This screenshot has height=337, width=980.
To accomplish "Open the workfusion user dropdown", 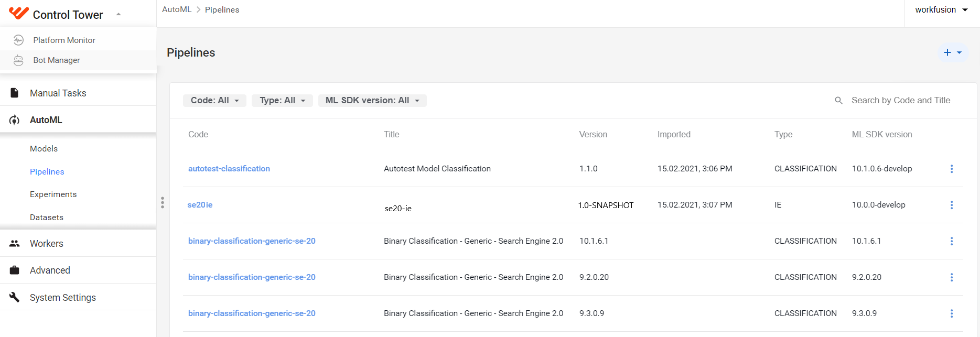I will pyautogui.click(x=941, y=9).
